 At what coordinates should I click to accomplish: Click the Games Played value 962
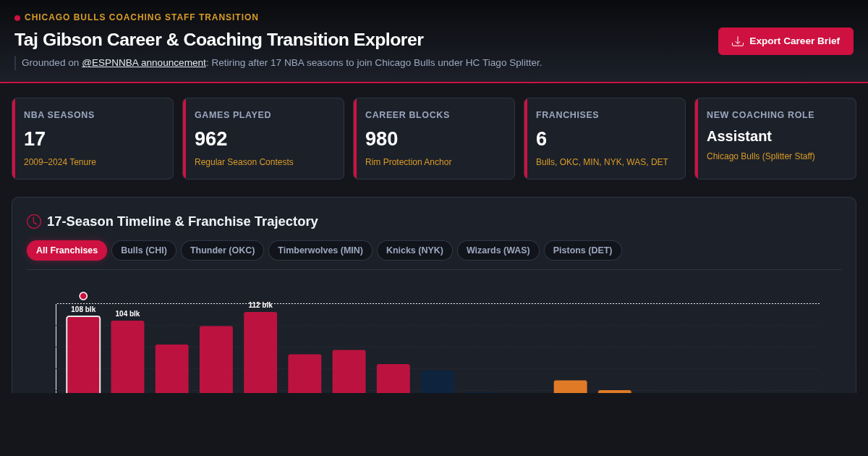pyautogui.click(x=211, y=139)
